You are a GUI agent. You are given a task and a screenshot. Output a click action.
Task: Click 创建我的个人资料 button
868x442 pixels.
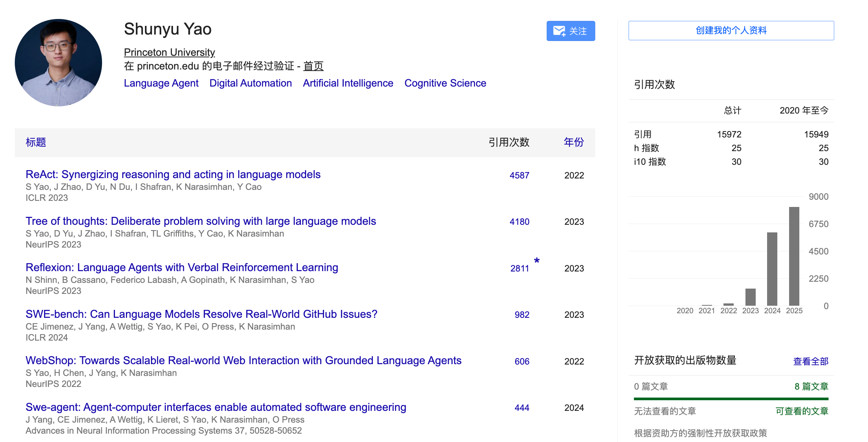(731, 30)
